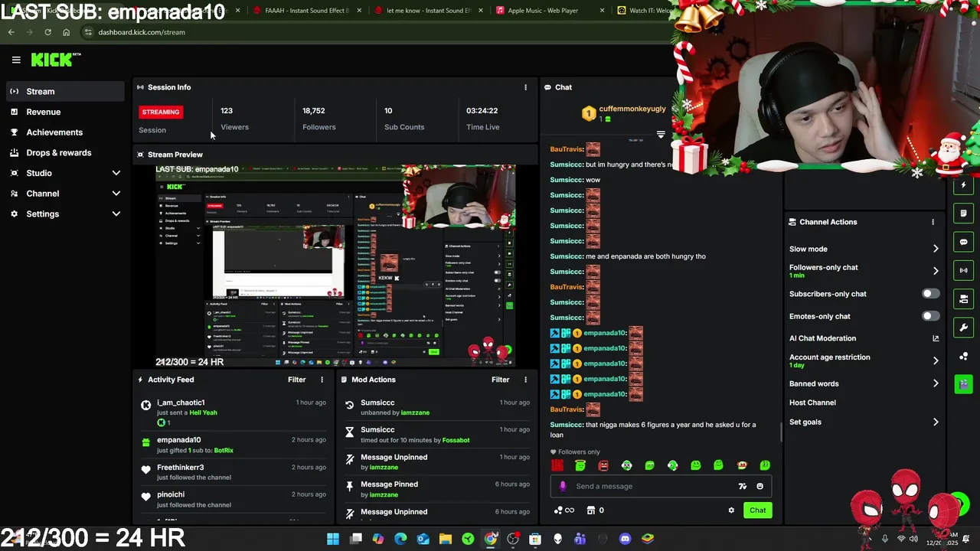The width and height of the screenshot is (980, 551).
Task: Click the browser reload button
Action: click(x=47, y=32)
